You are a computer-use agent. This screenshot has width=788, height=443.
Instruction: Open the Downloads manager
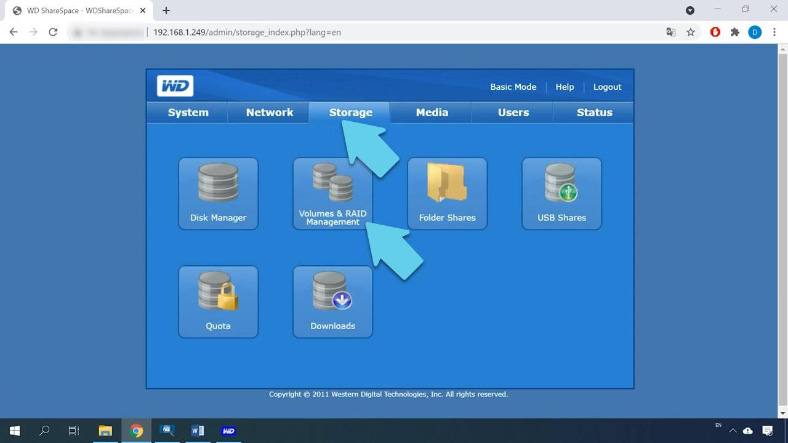(333, 302)
